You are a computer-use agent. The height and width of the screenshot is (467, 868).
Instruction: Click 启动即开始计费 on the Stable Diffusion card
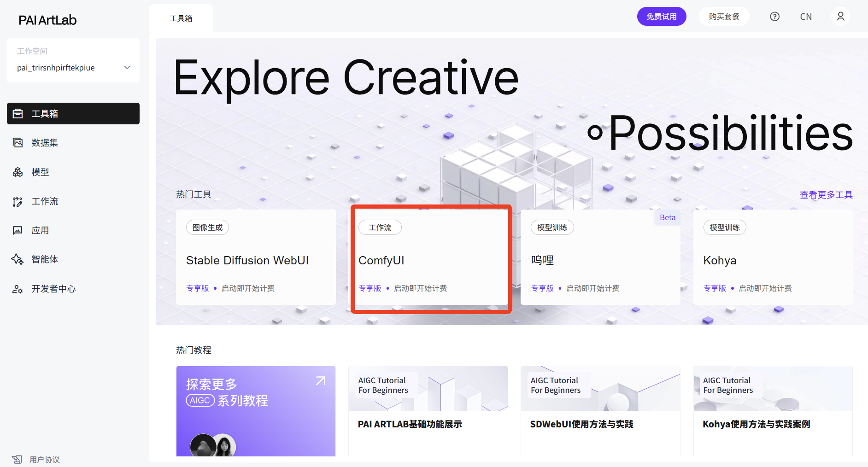pyautogui.click(x=248, y=288)
